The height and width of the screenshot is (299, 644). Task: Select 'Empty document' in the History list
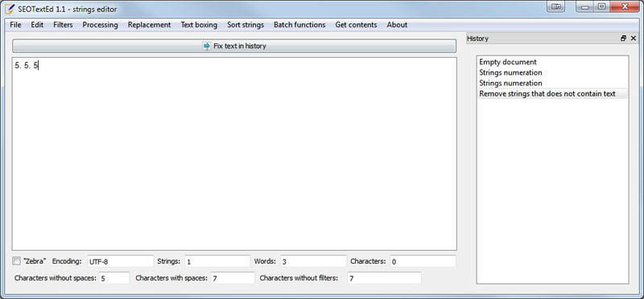552,62
